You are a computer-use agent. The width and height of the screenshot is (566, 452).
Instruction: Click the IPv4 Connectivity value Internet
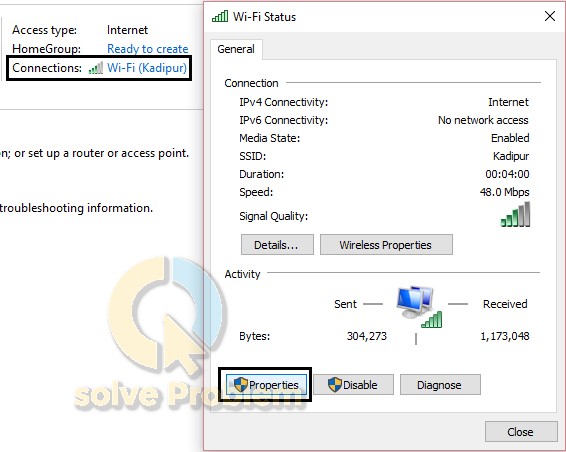point(509,102)
